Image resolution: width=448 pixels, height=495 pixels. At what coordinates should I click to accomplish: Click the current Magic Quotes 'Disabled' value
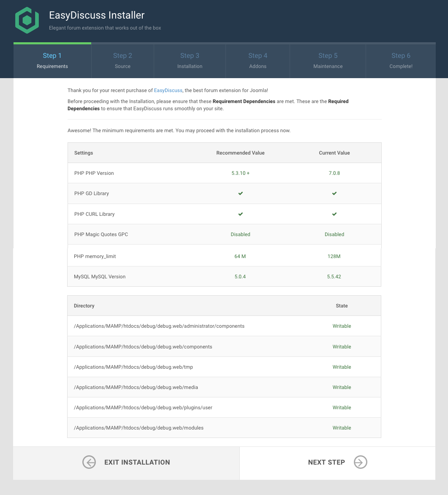coord(334,234)
